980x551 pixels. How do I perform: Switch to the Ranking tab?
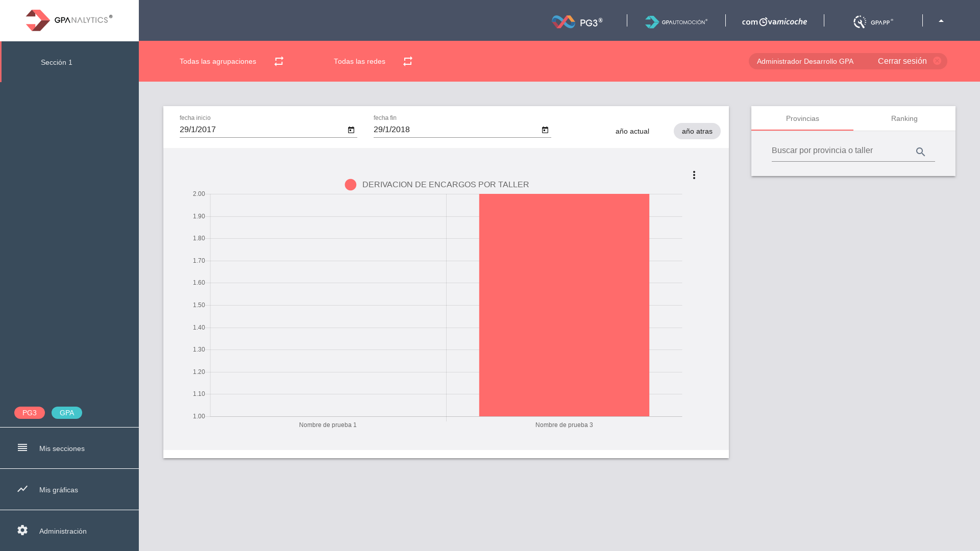point(904,118)
